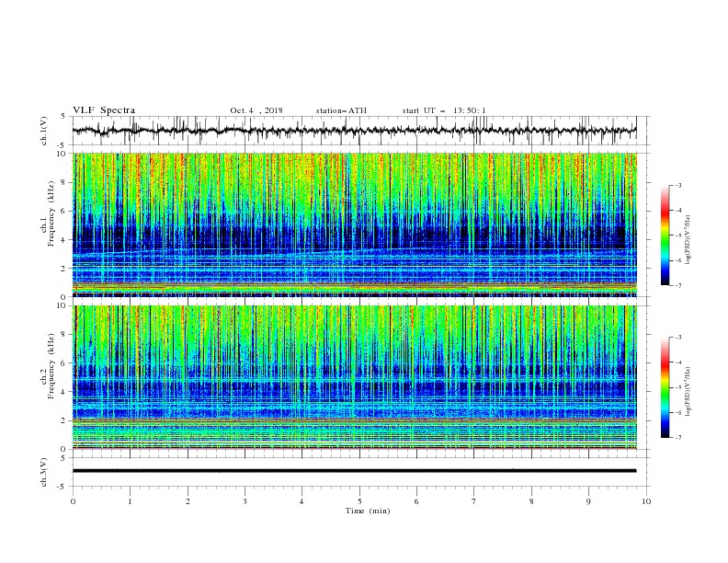Screen dimensions: 728x563
Task: Click the ch.2 spectrogram color scale bar
Action: (x=665, y=387)
